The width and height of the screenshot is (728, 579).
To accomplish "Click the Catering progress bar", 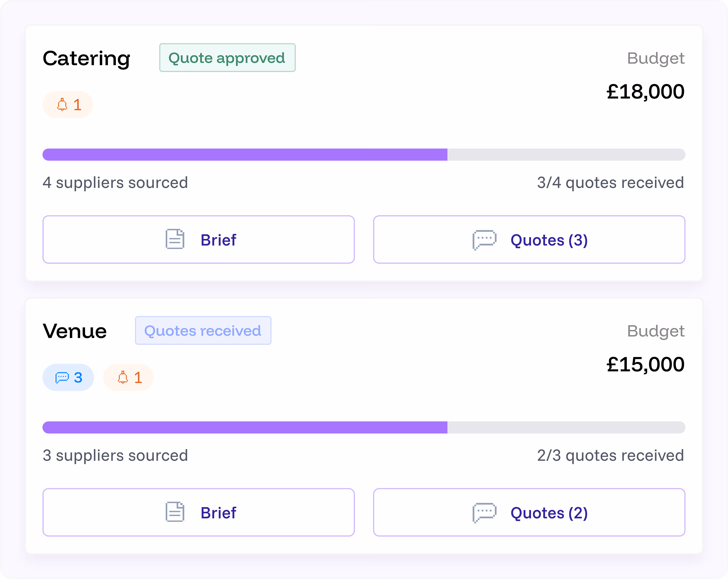I will tap(364, 155).
